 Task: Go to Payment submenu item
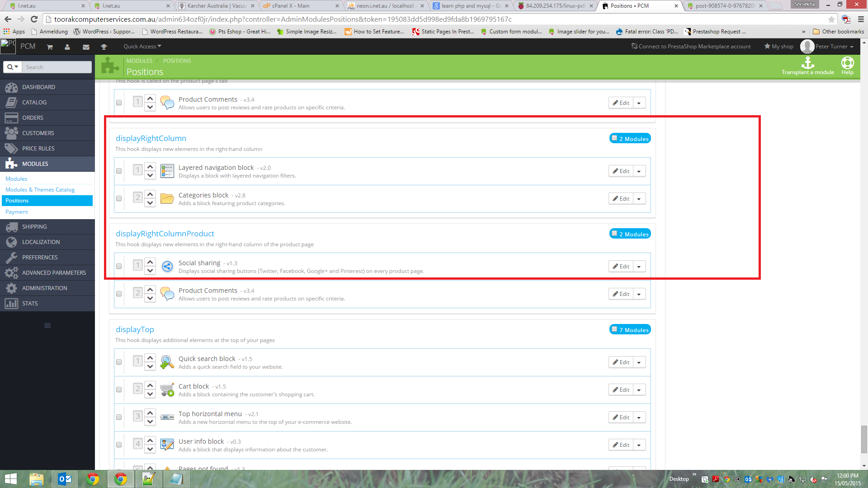[17, 212]
